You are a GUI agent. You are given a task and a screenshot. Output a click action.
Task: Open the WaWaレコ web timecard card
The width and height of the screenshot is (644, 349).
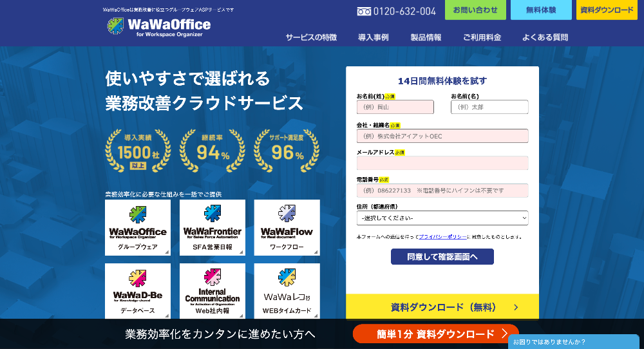pos(287,291)
